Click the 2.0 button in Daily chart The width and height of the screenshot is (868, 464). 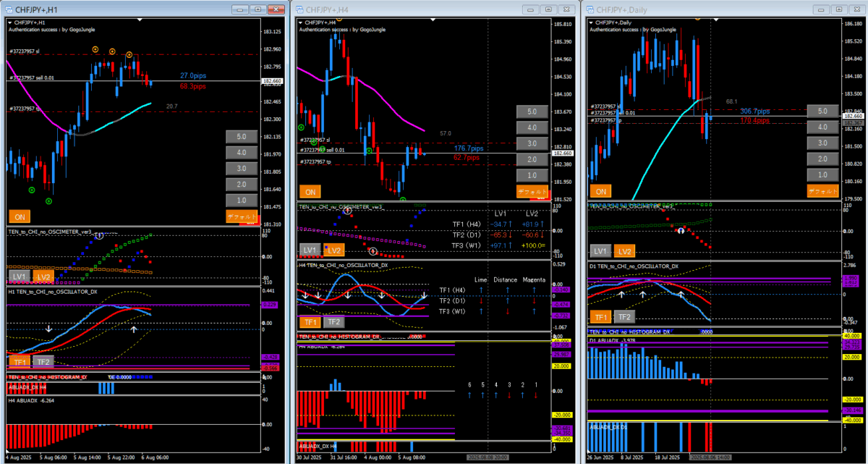click(823, 159)
